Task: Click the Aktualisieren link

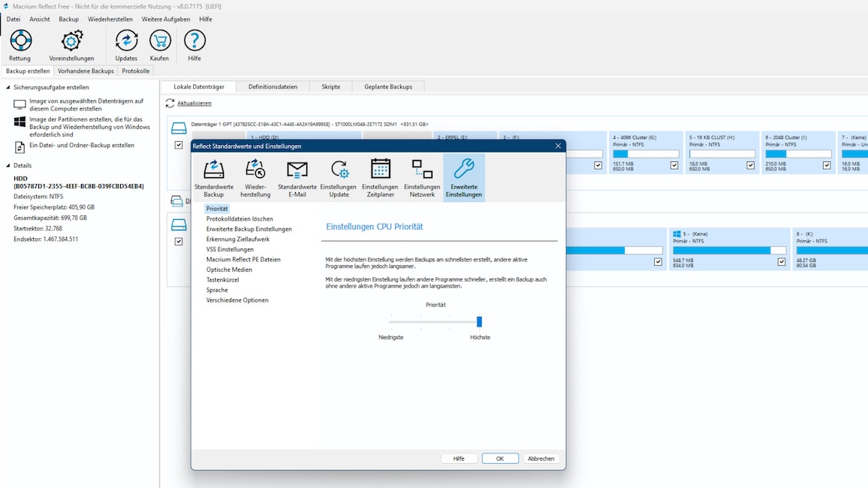Action: (194, 104)
